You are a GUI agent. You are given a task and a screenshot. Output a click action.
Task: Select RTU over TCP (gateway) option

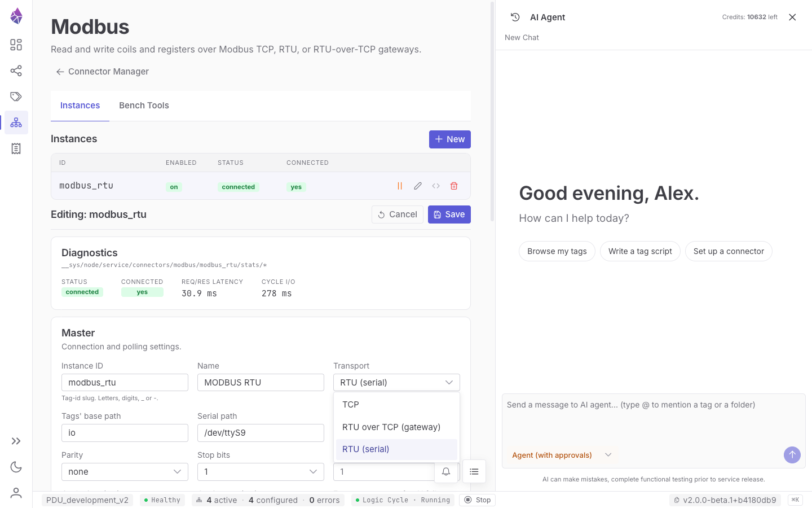click(x=396, y=427)
